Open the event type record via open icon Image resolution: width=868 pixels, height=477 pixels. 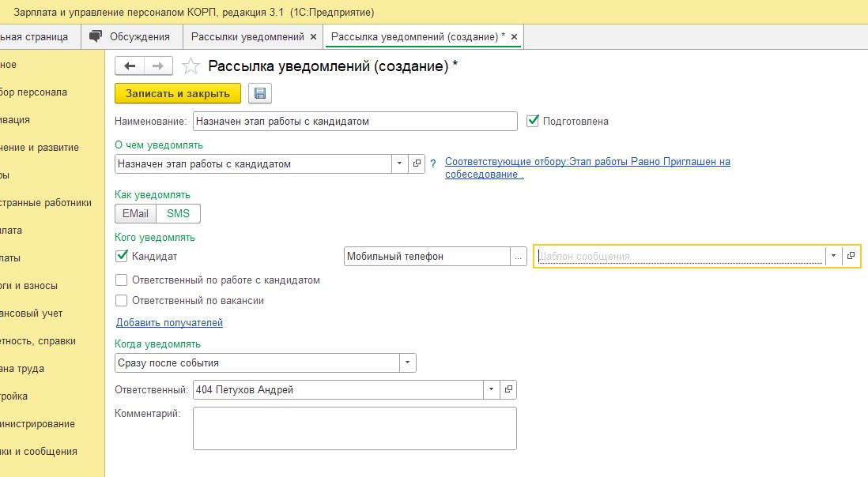417,164
